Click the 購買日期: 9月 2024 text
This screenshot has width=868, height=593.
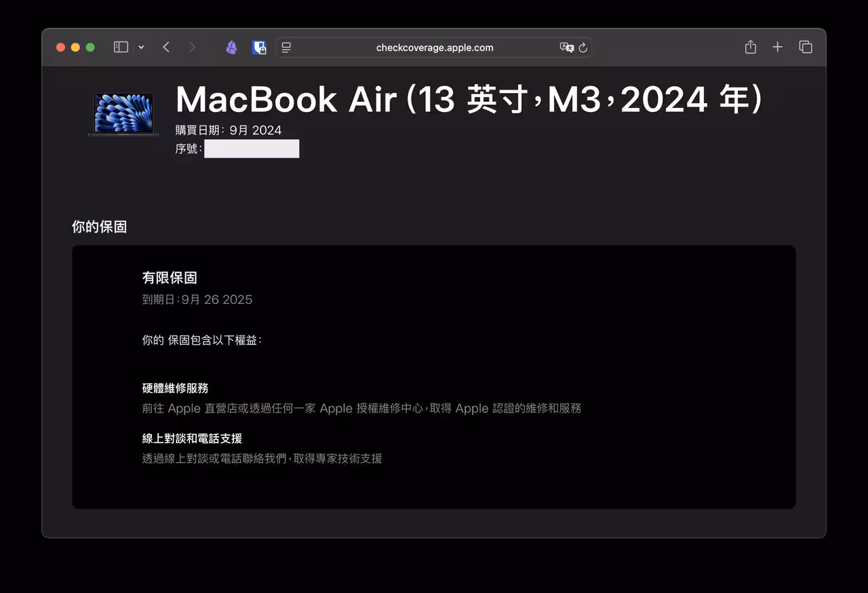tap(229, 130)
